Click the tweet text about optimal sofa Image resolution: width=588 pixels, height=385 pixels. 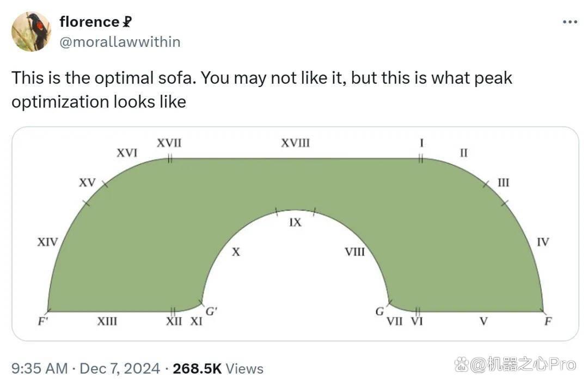click(x=262, y=90)
